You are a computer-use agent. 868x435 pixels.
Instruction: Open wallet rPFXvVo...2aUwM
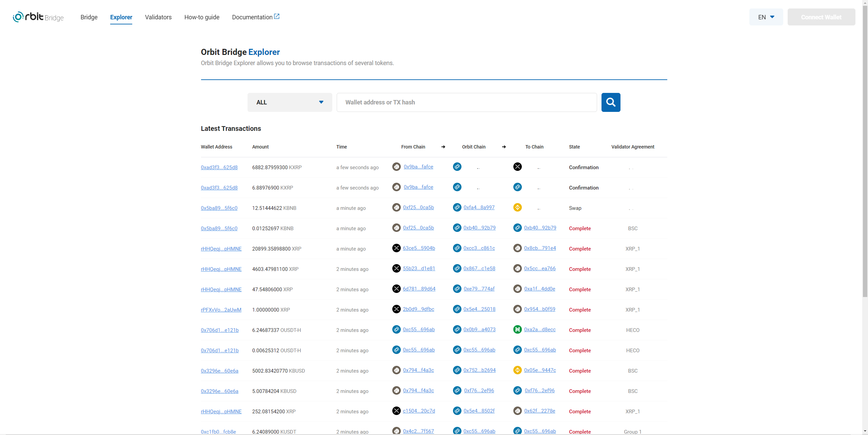(x=221, y=310)
